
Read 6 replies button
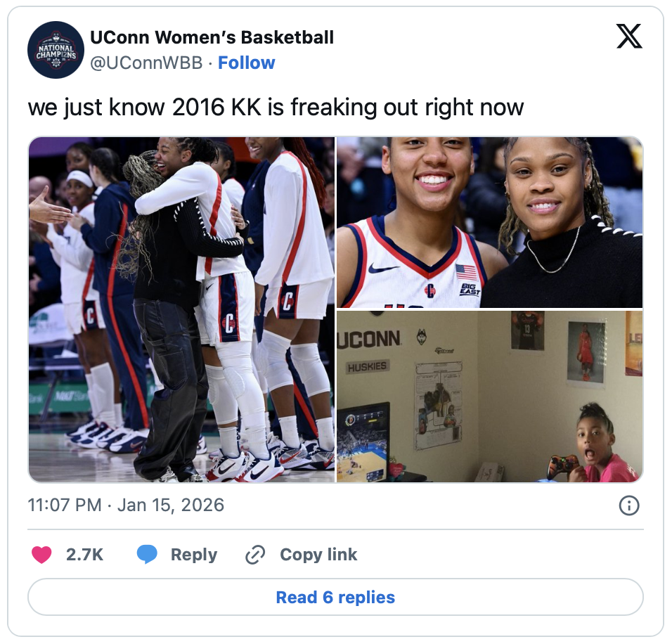point(335,597)
